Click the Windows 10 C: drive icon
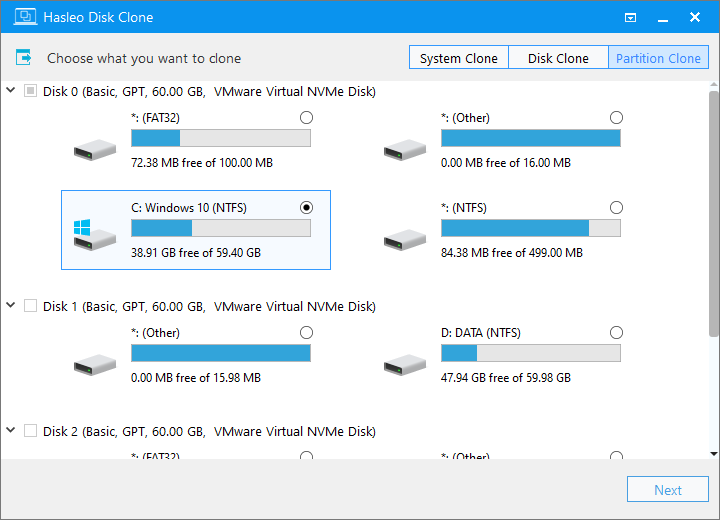This screenshot has height=520, width=720. pos(95,235)
